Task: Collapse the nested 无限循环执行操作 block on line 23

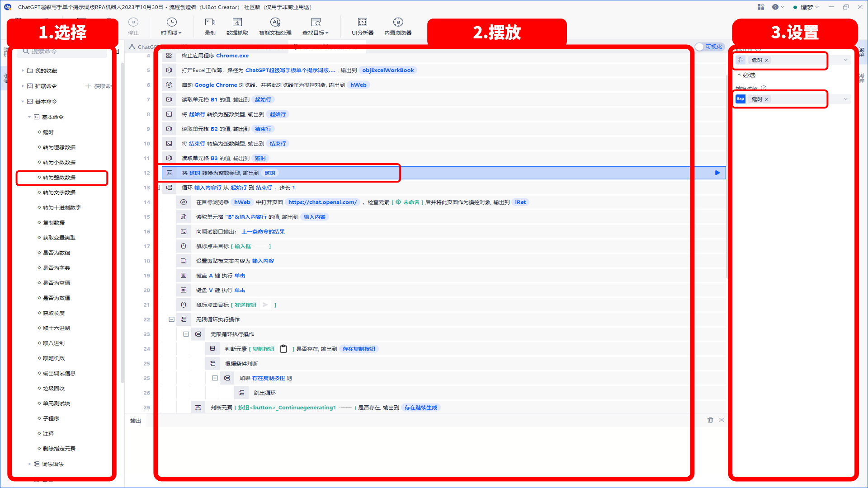Action: (186, 334)
